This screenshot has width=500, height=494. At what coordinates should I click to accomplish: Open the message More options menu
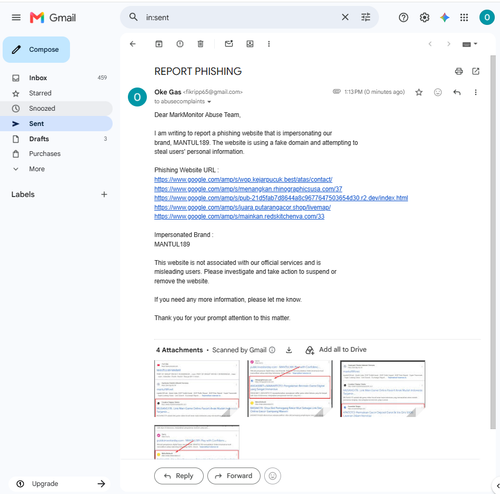tap(476, 92)
